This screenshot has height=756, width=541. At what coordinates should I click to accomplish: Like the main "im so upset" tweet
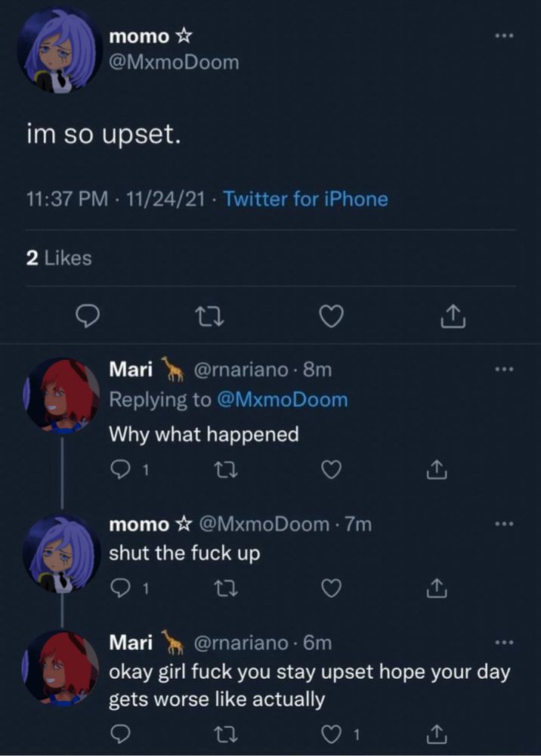[332, 317]
